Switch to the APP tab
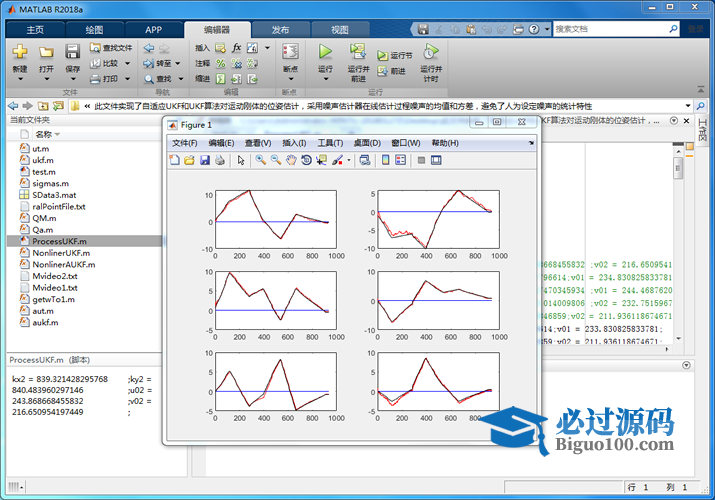Screen dimensions: 715x500 coord(154,30)
